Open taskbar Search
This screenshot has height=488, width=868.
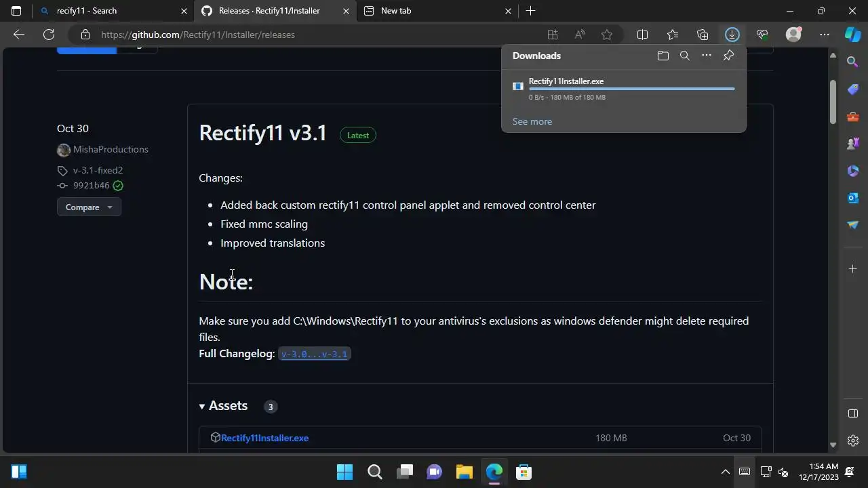tap(374, 472)
